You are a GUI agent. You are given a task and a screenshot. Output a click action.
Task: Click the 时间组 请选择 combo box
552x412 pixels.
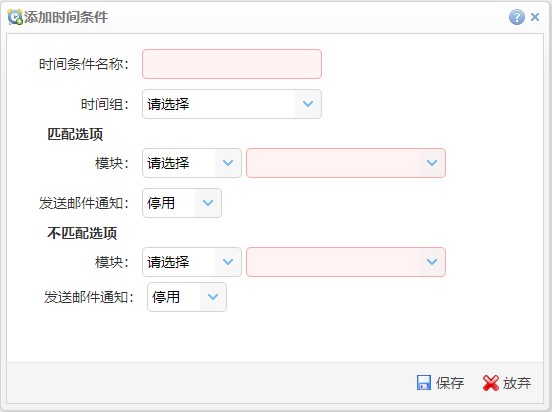[232, 104]
